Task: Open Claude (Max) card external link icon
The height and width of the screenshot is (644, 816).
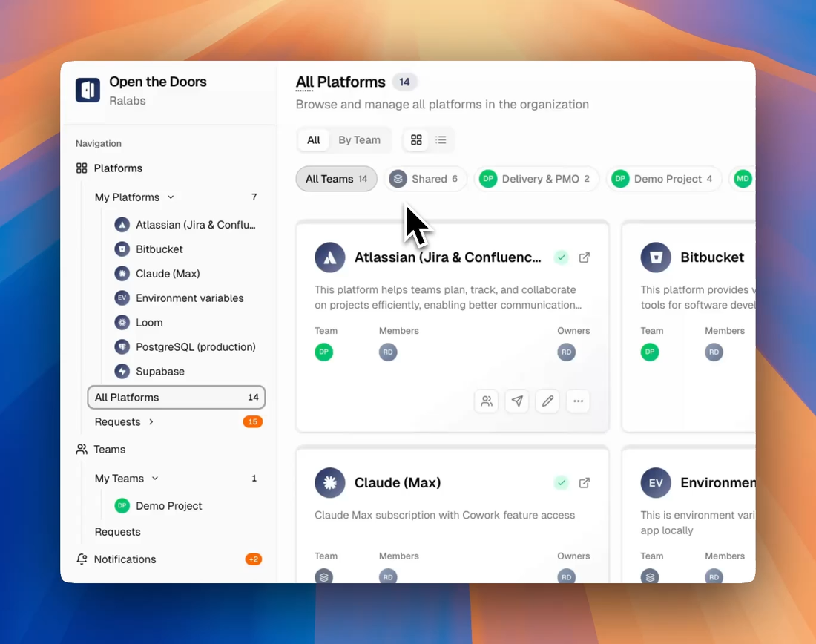Action: [585, 483]
